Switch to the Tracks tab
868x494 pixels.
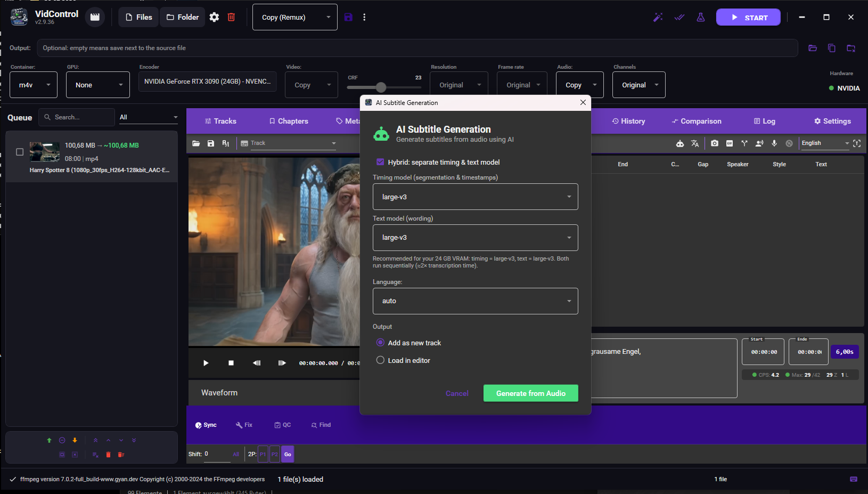coord(220,121)
